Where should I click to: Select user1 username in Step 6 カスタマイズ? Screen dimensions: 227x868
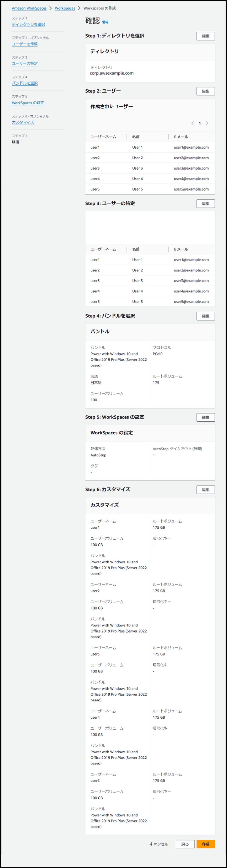coord(95,528)
